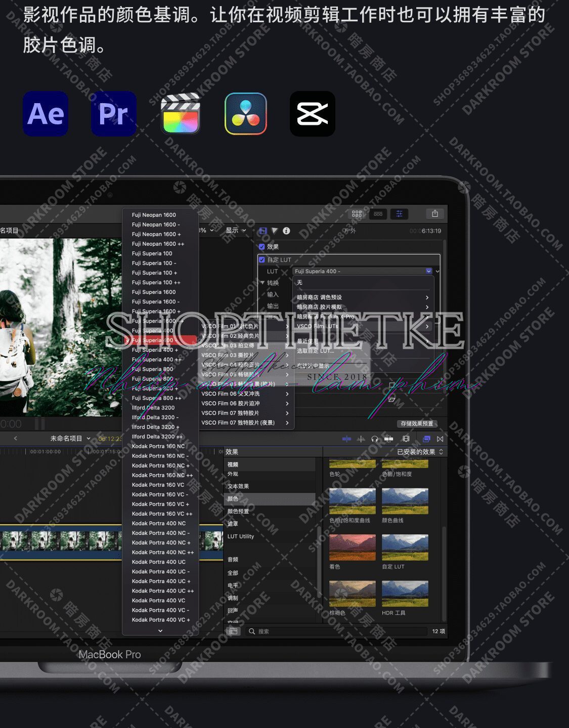Open the 显示 view dropdown

(235, 231)
